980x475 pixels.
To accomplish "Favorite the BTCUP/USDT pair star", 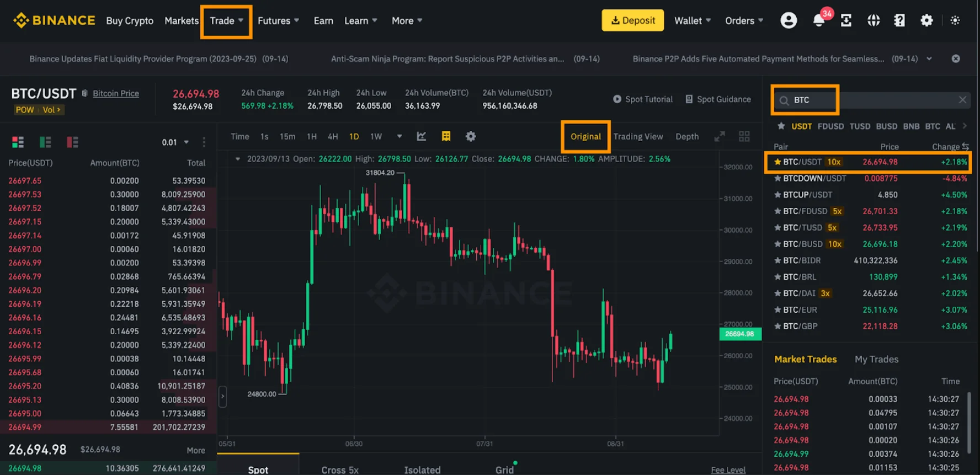I will 777,195.
